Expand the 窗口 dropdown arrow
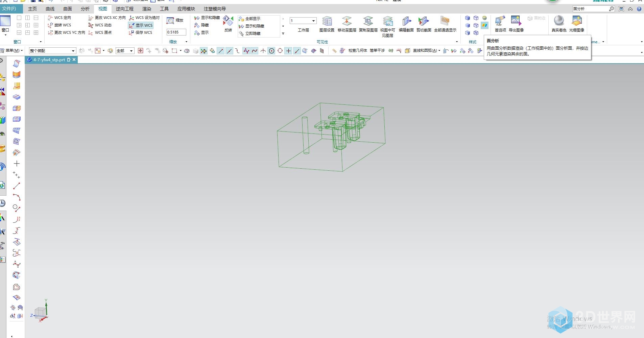 [5, 35]
